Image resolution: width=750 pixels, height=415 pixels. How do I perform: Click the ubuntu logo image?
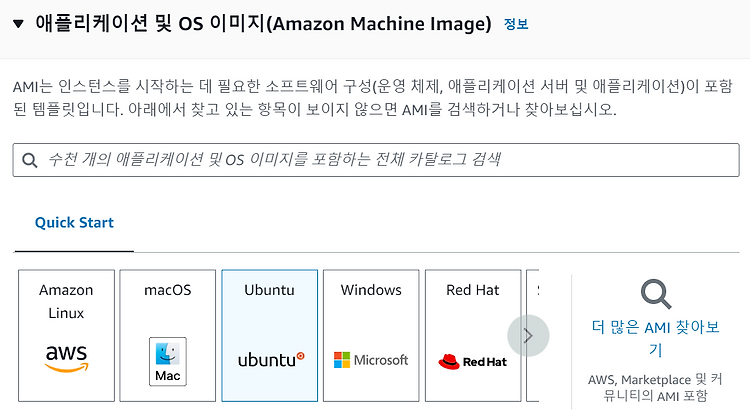(x=271, y=360)
